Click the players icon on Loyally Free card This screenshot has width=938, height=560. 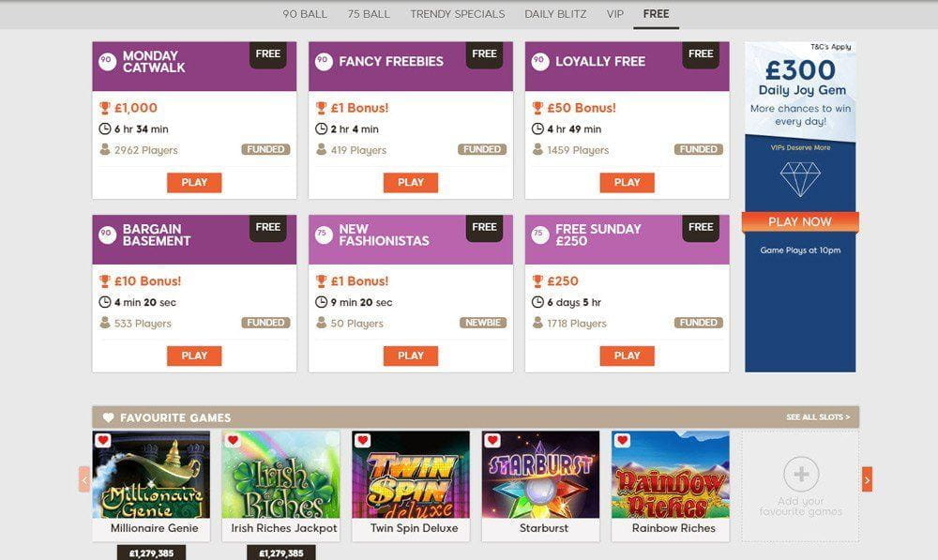(537, 149)
